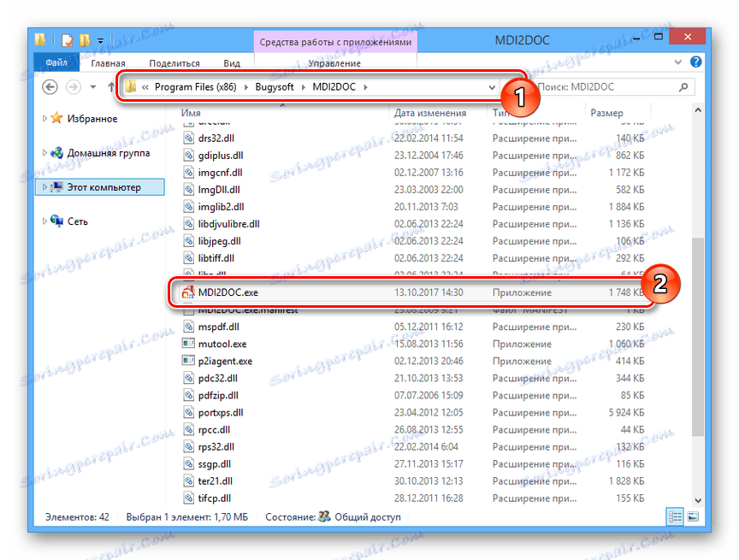The width and height of the screenshot is (739, 560).
Task: Expand the Этот компьютер tree node
Action: coord(44,187)
